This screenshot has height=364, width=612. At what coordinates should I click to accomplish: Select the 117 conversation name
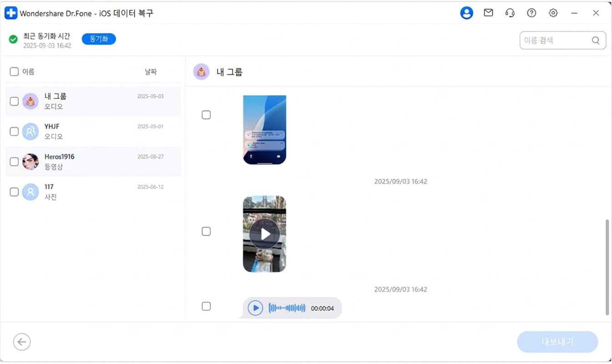pos(49,187)
